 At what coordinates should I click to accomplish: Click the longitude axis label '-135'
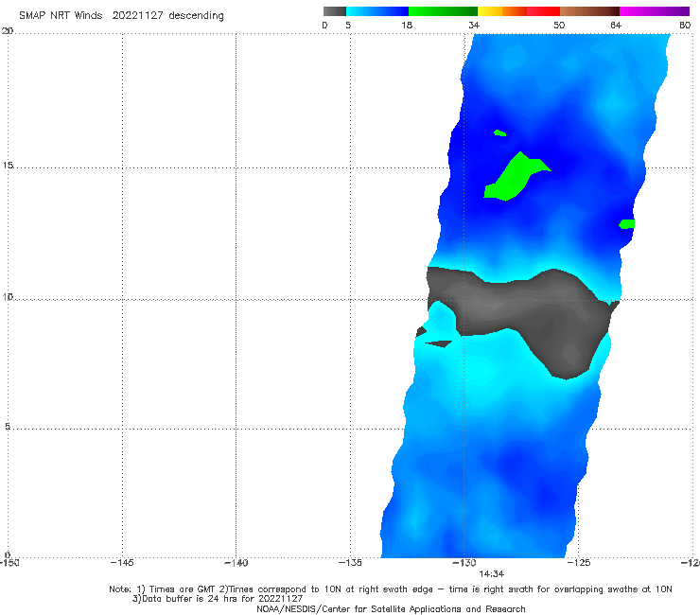pyautogui.click(x=350, y=563)
